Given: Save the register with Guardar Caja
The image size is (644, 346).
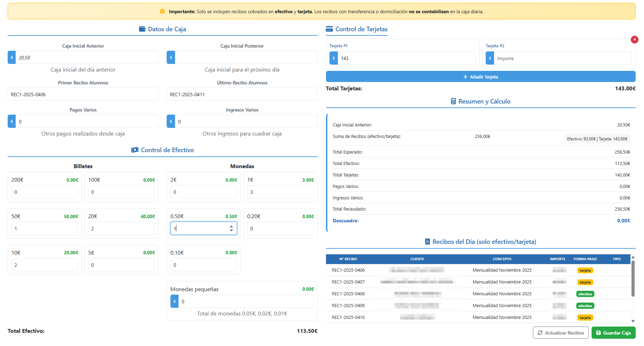Looking at the screenshot, I should click(x=613, y=333).
